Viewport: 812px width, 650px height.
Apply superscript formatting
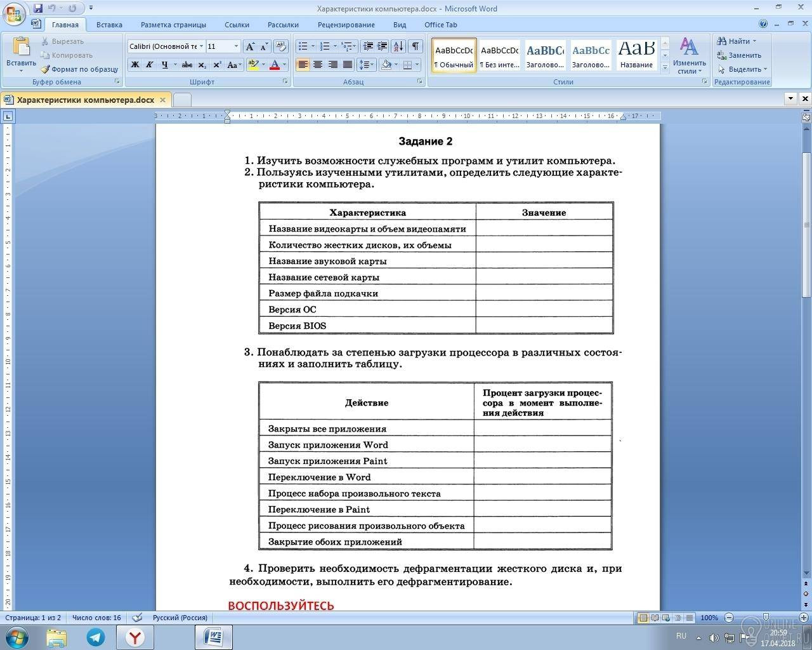pos(217,65)
